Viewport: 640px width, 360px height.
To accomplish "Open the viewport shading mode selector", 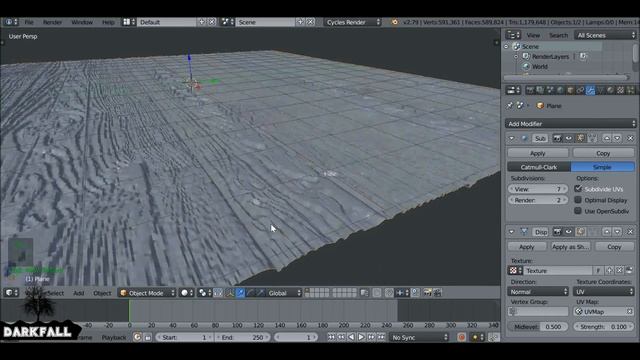I will point(187,293).
